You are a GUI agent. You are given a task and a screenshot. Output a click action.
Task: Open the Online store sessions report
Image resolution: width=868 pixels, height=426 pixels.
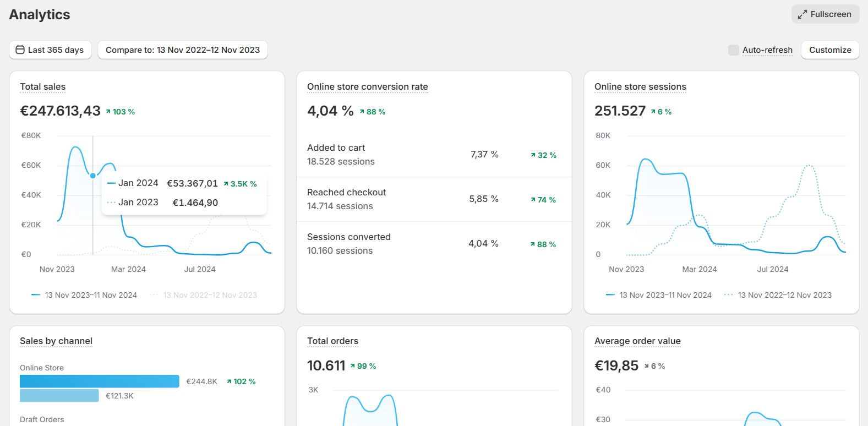(640, 86)
